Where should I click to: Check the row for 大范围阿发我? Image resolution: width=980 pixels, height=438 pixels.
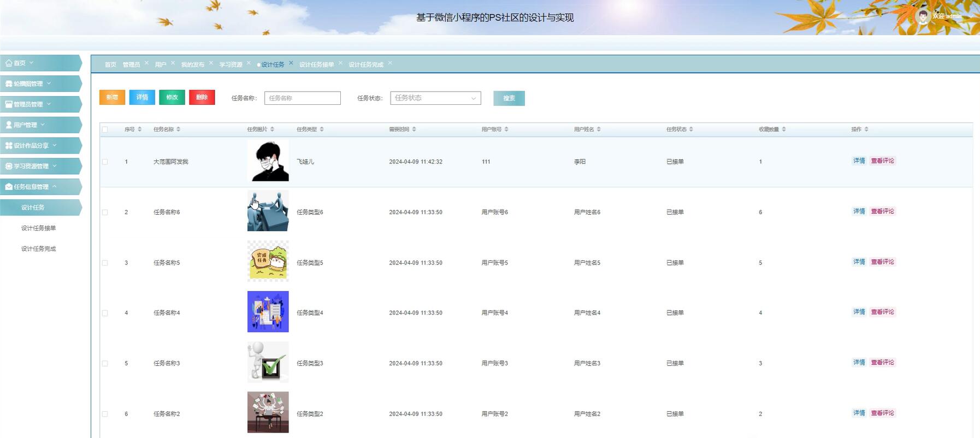coord(105,162)
